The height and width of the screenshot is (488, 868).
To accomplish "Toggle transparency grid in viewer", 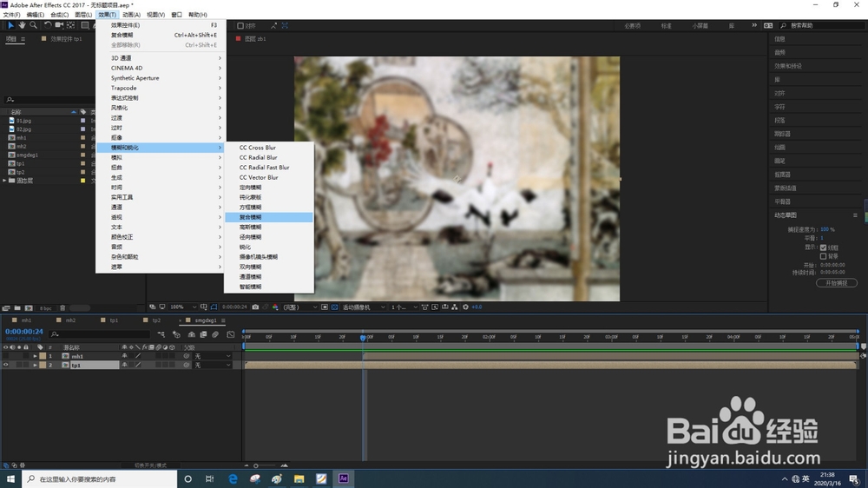I will pos(334,307).
